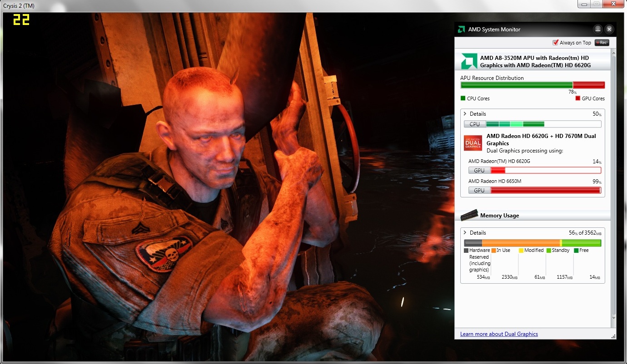This screenshot has width=627, height=364.
Task: Click the green AMD APU processor icon
Action: tap(469, 61)
